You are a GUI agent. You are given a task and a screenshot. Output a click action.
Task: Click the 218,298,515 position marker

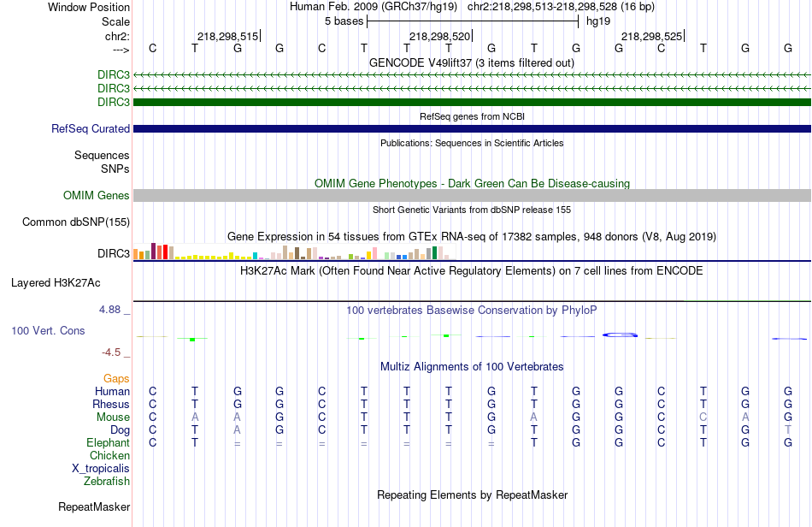point(227,36)
